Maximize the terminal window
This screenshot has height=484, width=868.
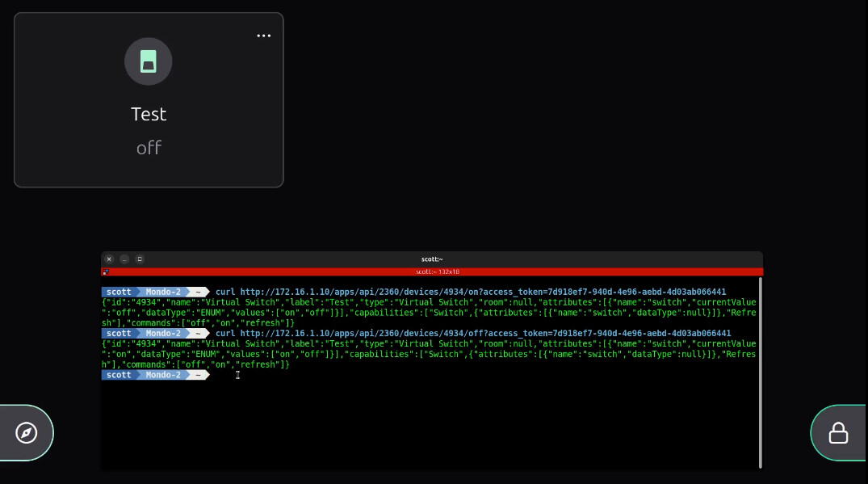(140, 259)
